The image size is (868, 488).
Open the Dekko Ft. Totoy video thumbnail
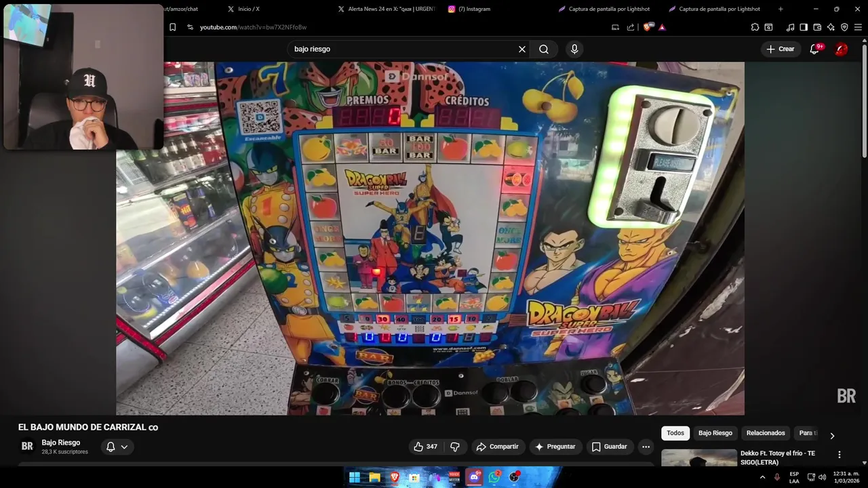tap(698, 458)
